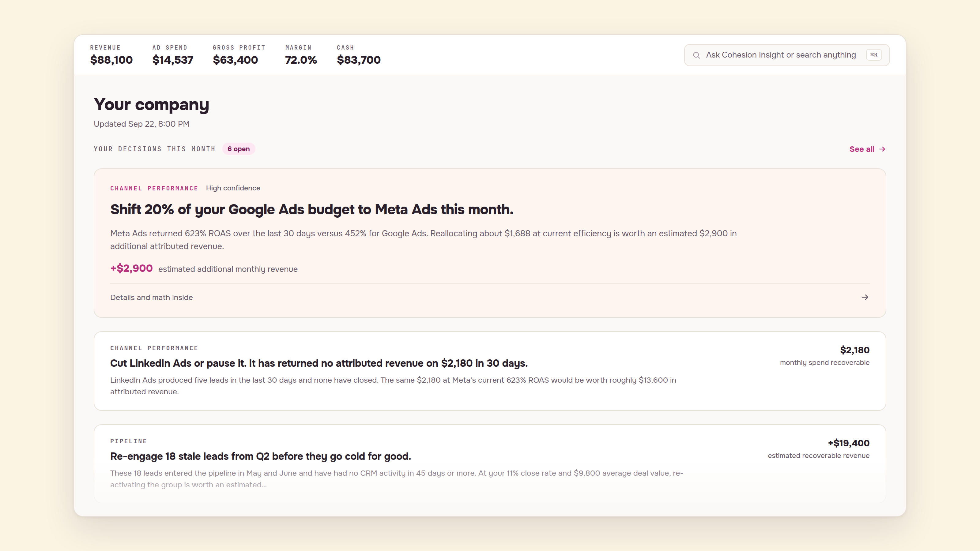The image size is (980, 551).
Task: Click the Ad Spend $14,537 metric
Action: point(173,55)
